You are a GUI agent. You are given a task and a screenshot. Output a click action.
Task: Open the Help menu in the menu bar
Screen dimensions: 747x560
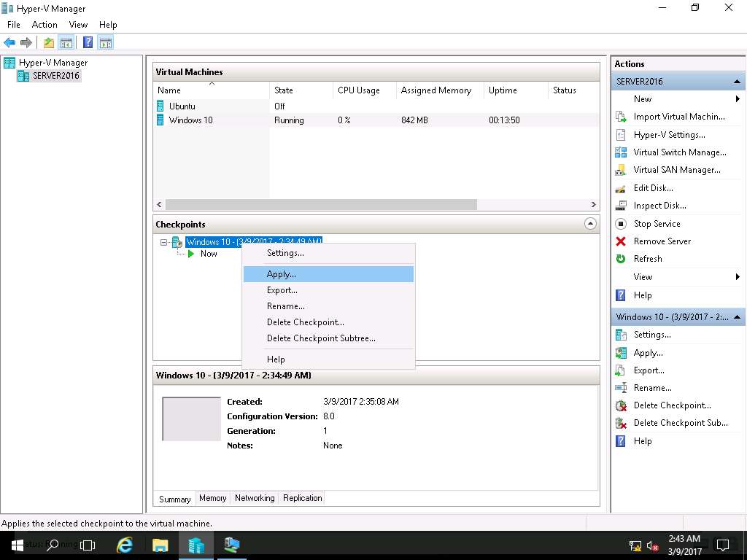click(x=108, y=25)
